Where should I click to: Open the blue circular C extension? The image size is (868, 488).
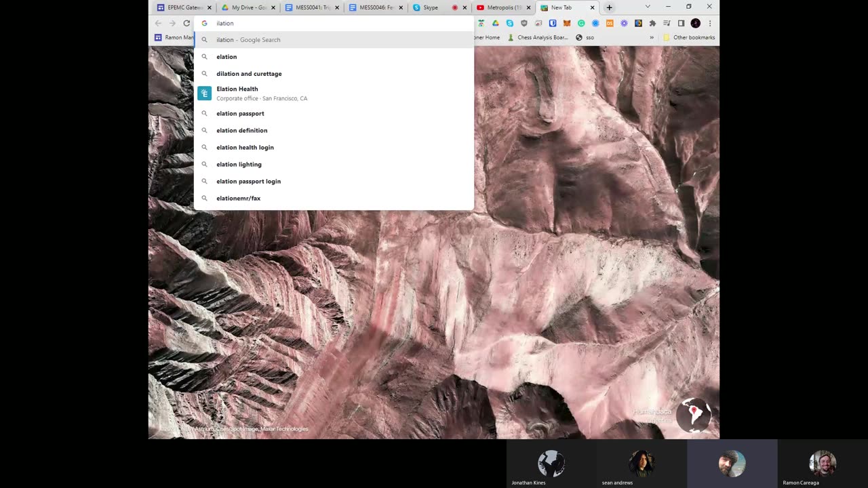[595, 23]
